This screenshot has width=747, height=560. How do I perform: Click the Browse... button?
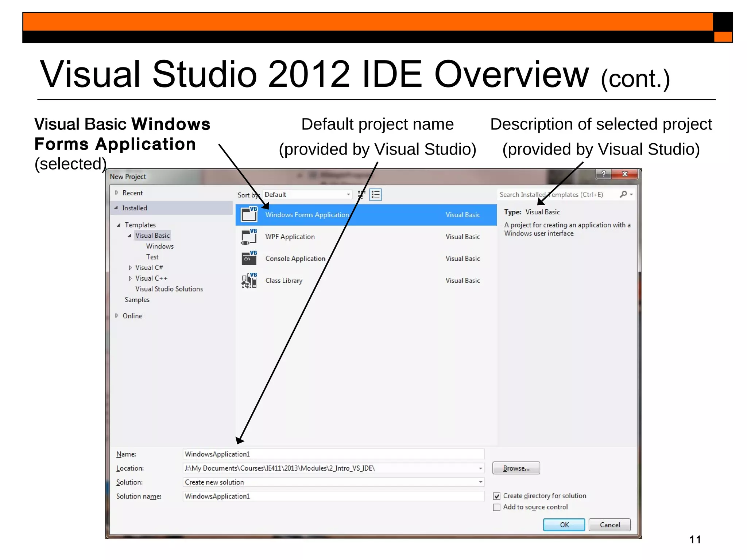[x=516, y=468]
